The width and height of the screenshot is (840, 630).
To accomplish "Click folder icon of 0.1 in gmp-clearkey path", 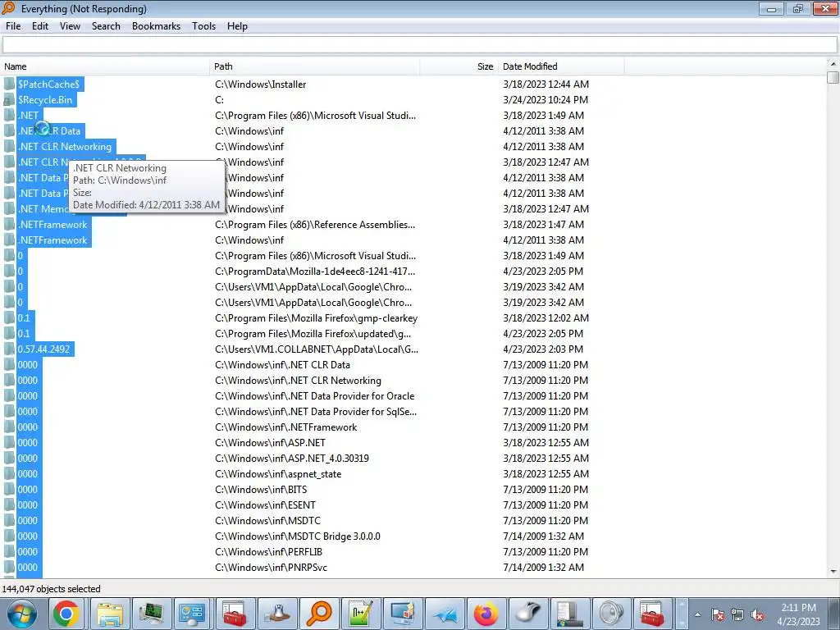I will [9, 317].
